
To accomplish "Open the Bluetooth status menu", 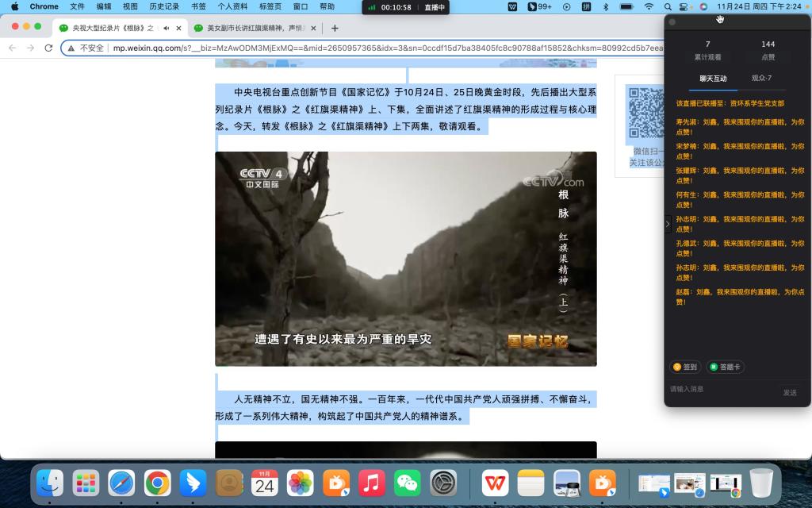I will point(605,6).
